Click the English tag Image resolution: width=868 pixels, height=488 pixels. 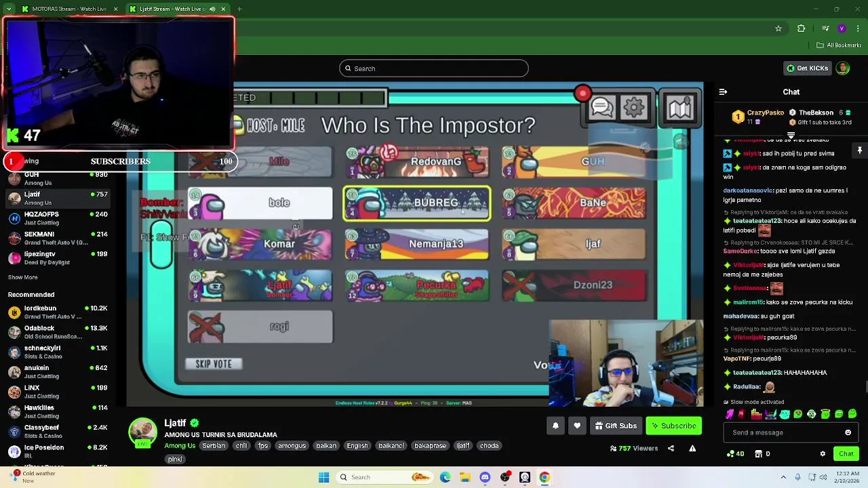357,446
